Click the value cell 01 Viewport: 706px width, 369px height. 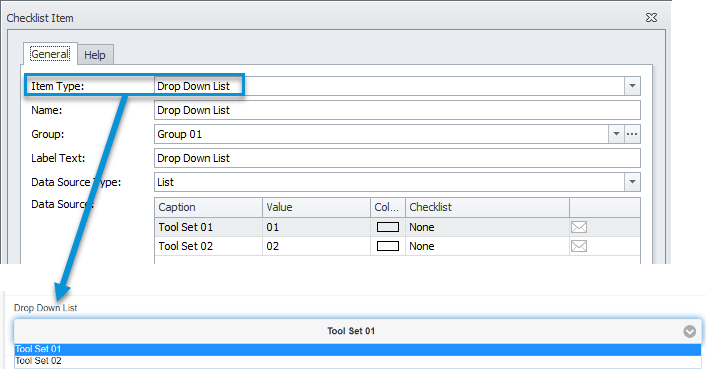317,227
